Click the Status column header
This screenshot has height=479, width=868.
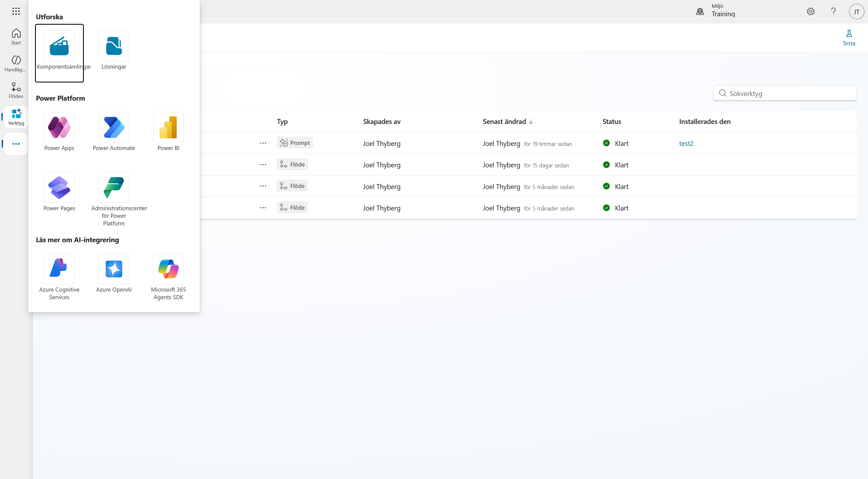point(612,122)
